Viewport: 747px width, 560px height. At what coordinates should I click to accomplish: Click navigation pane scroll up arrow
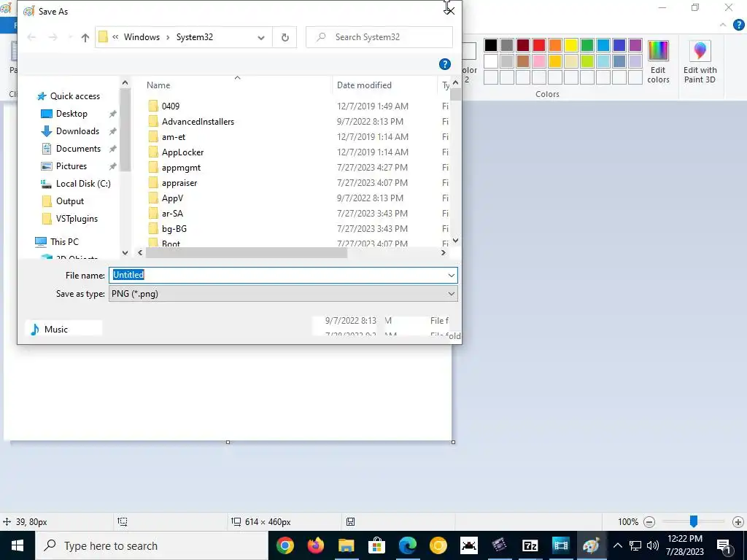(x=125, y=83)
